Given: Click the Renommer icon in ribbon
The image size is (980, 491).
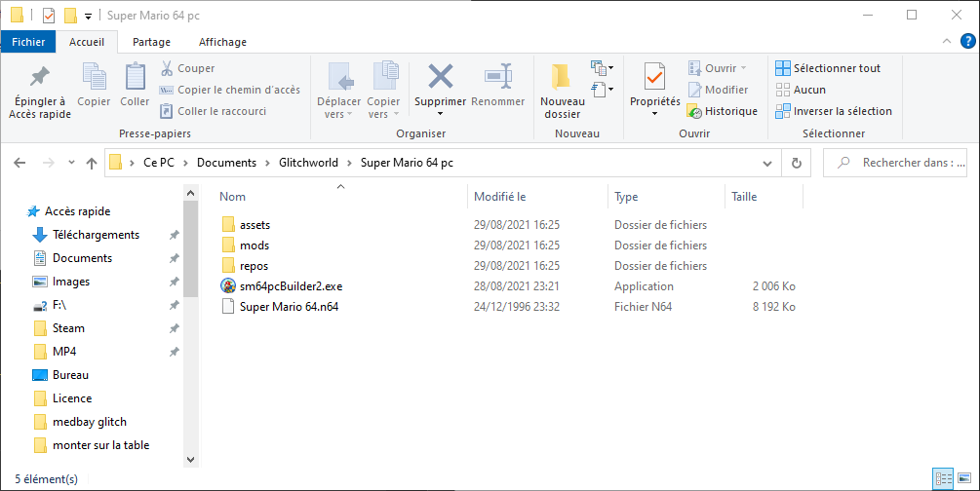Looking at the screenshot, I should [x=497, y=77].
